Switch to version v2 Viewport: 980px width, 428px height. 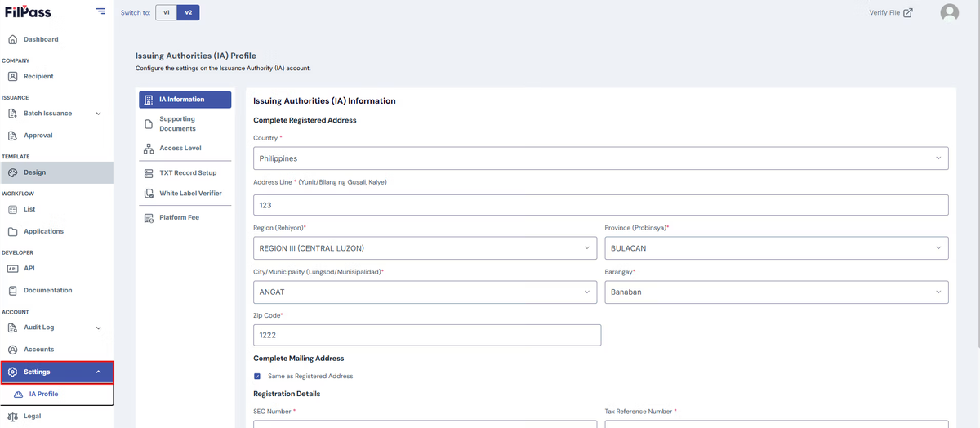pos(189,12)
